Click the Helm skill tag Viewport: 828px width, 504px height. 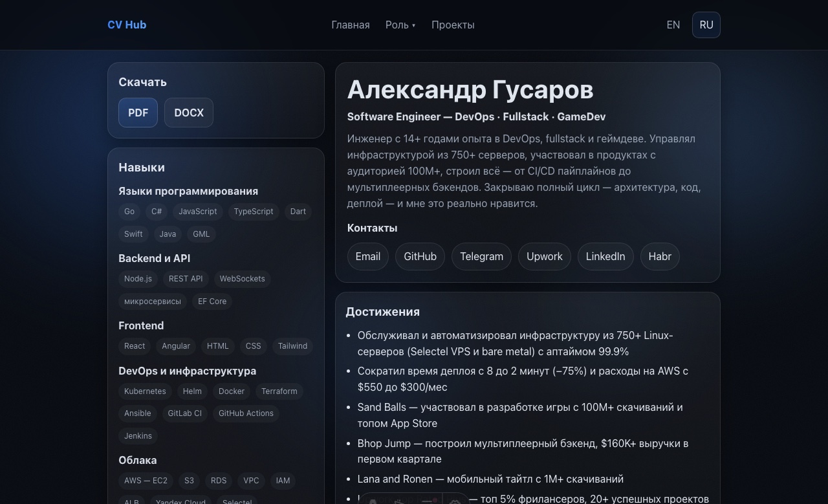tap(192, 391)
